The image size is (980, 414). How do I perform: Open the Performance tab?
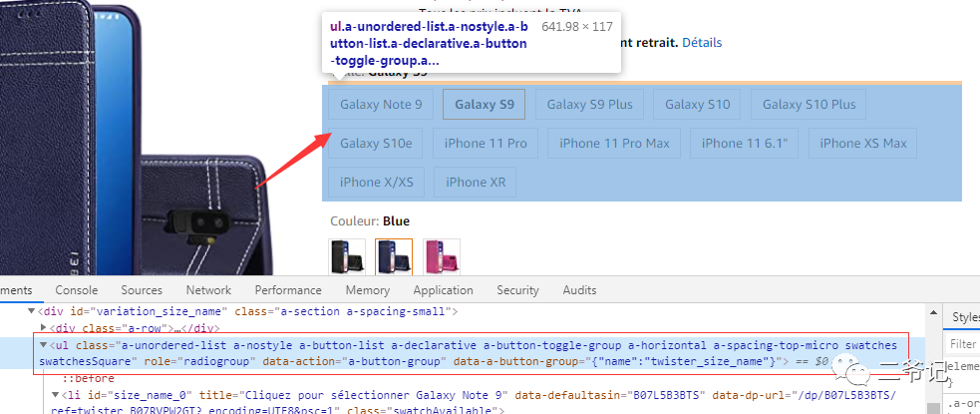point(288,290)
